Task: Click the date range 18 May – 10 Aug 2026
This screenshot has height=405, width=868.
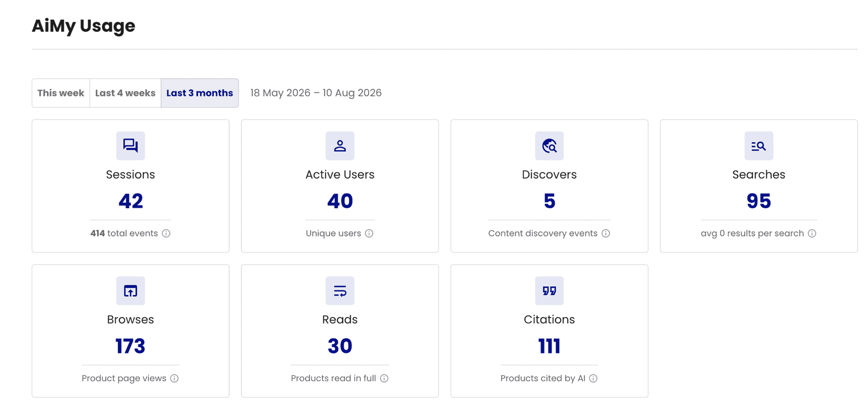Action: click(x=316, y=93)
